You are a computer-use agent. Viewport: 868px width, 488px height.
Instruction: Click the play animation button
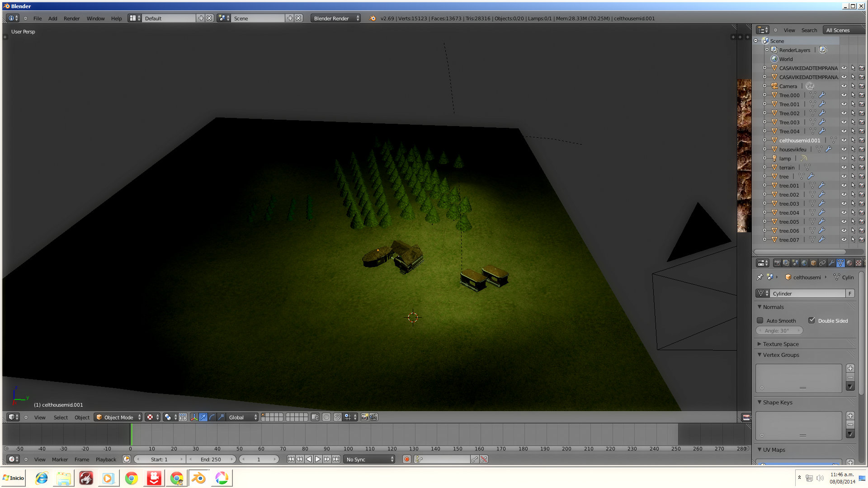[318, 459]
